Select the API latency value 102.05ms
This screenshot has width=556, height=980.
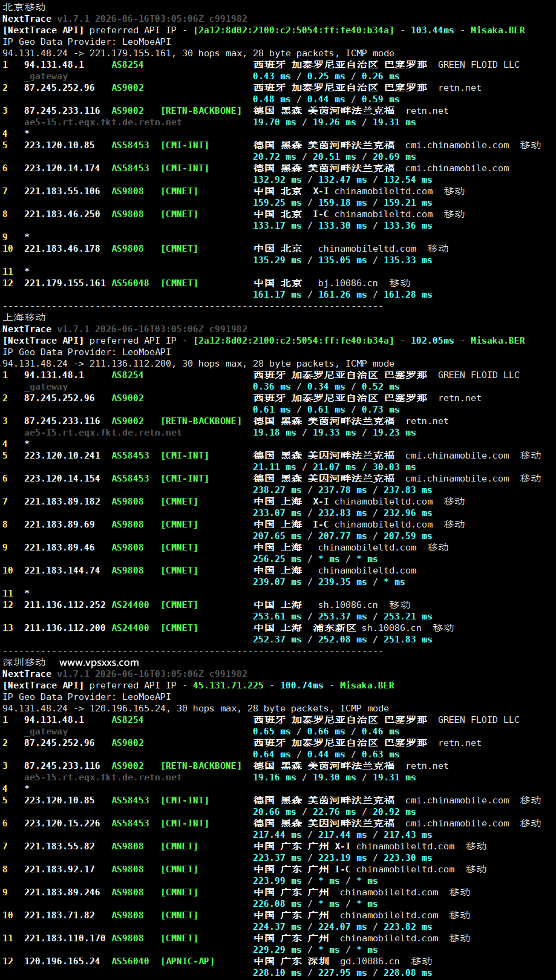click(433, 341)
